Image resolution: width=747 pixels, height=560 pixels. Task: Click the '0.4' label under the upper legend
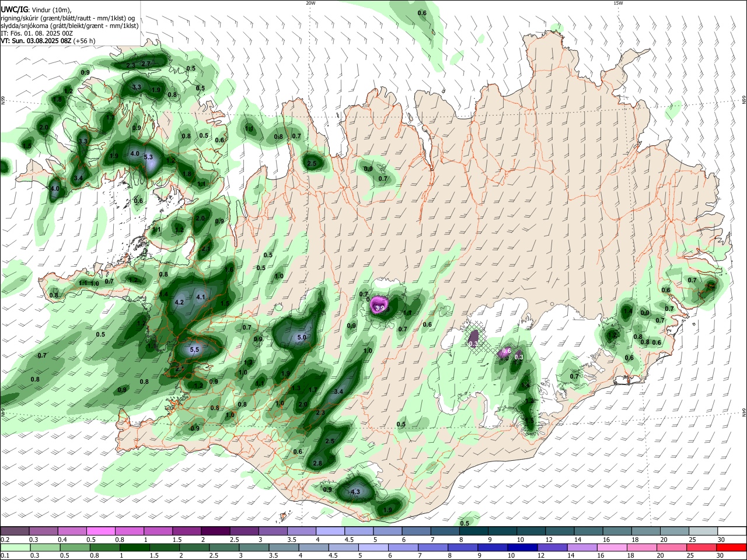pos(62,540)
